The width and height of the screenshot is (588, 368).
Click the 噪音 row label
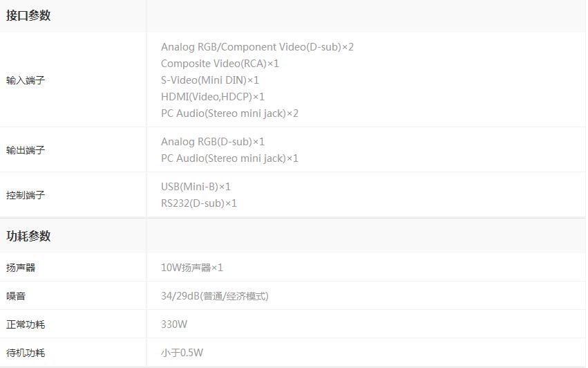pos(16,296)
